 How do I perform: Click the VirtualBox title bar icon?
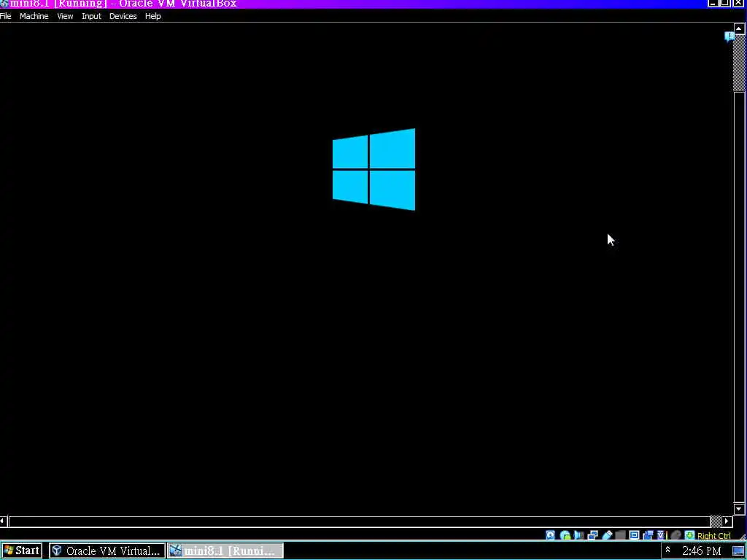tap(4, 4)
